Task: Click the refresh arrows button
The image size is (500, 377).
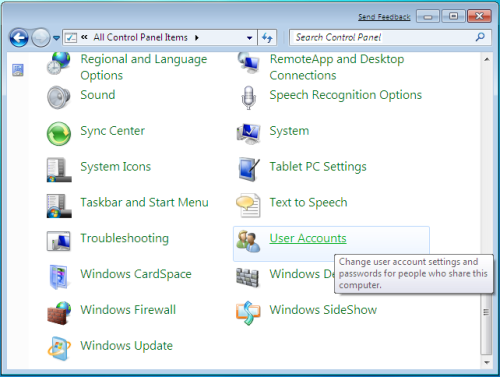Action: [267, 37]
